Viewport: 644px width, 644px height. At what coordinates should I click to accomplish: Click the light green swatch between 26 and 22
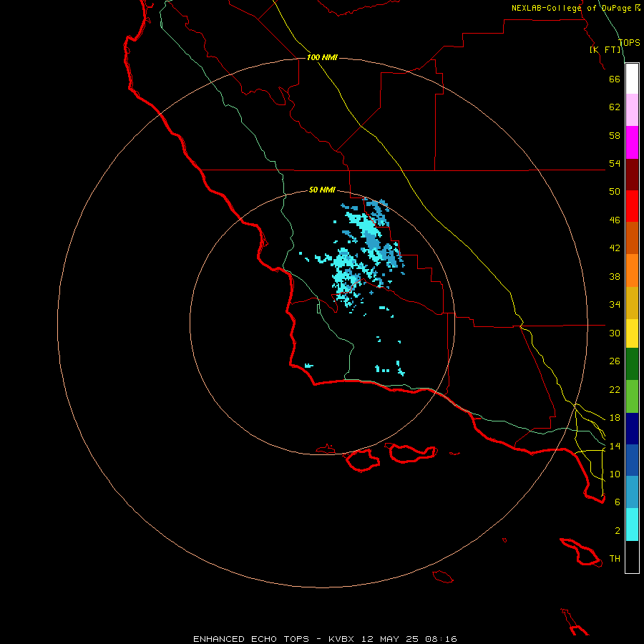(x=632, y=396)
